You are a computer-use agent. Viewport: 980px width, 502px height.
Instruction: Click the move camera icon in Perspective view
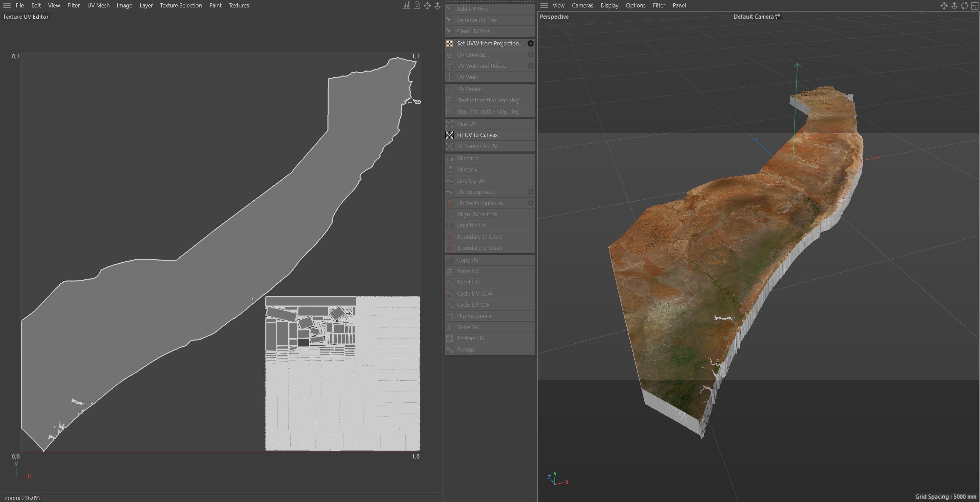click(x=944, y=5)
